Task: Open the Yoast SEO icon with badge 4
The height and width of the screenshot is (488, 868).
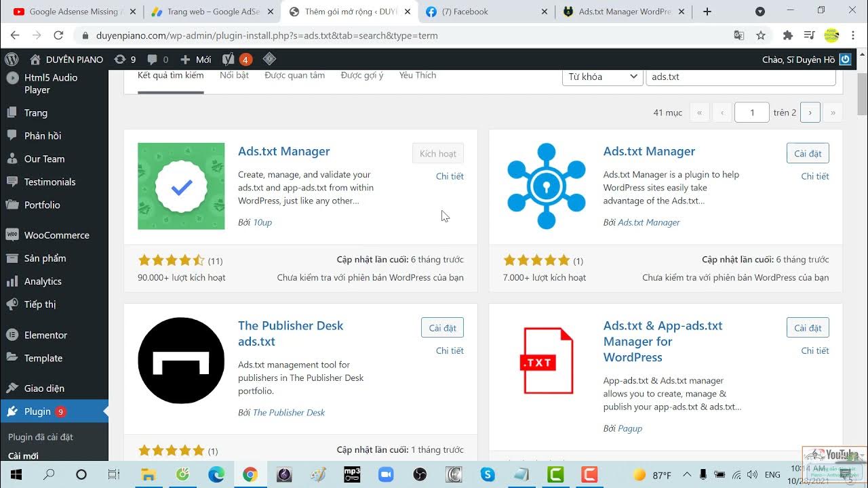Action: 237,60
